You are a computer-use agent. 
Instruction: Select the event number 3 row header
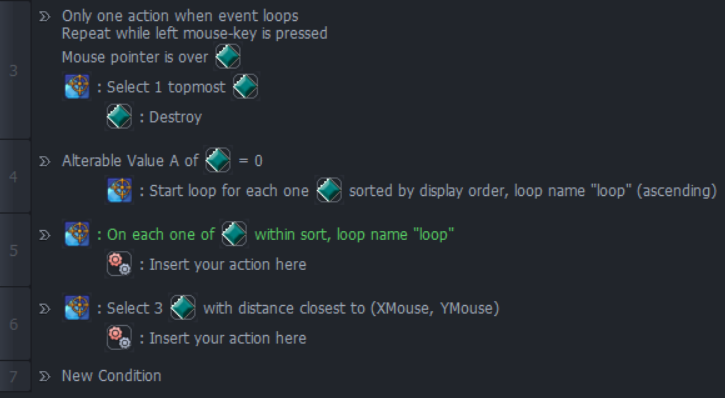point(15,70)
